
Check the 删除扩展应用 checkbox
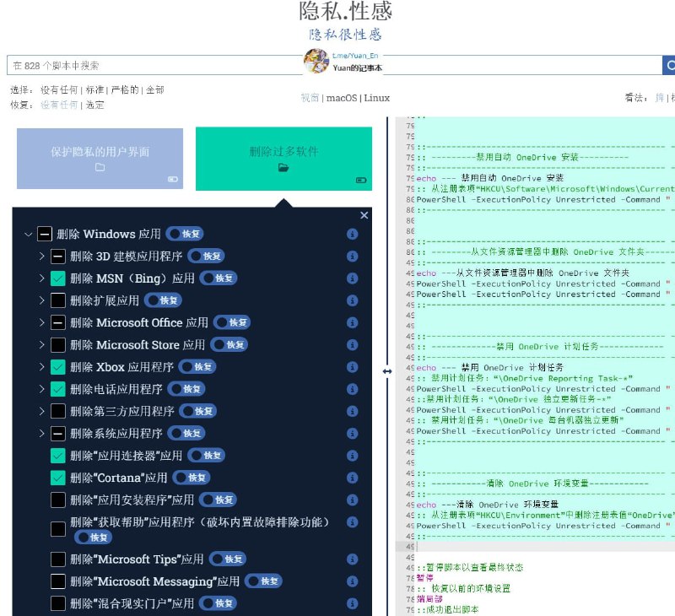(x=58, y=300)
